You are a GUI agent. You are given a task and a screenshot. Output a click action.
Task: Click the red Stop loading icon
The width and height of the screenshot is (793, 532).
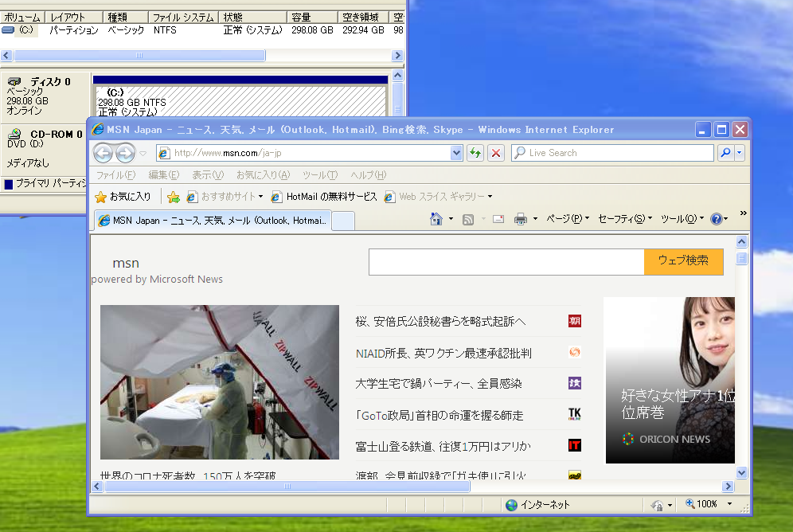click(x=496, y=153)
